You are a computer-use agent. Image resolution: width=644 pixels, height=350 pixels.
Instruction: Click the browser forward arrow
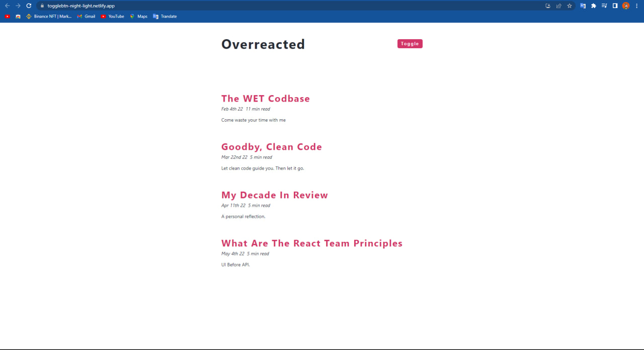point(18,6)
